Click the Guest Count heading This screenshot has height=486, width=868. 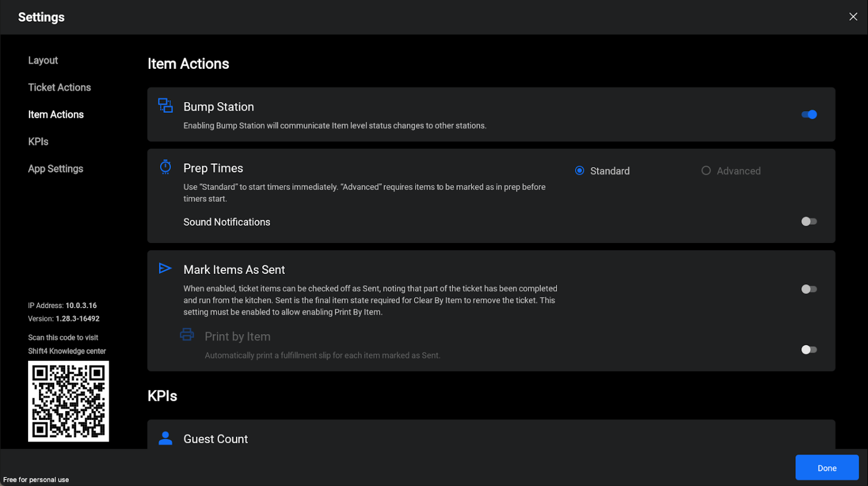[215, 439]
